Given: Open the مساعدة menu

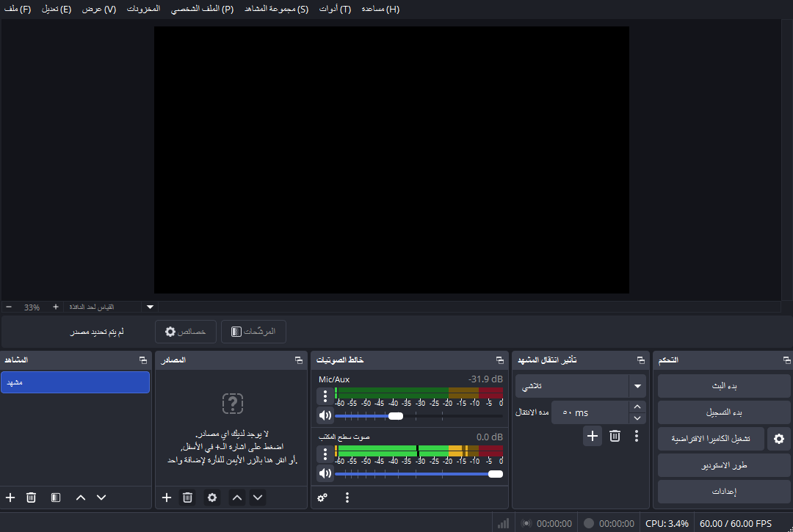Looking at the screenshot, I should pyautogui.click(x=380, y=9).
